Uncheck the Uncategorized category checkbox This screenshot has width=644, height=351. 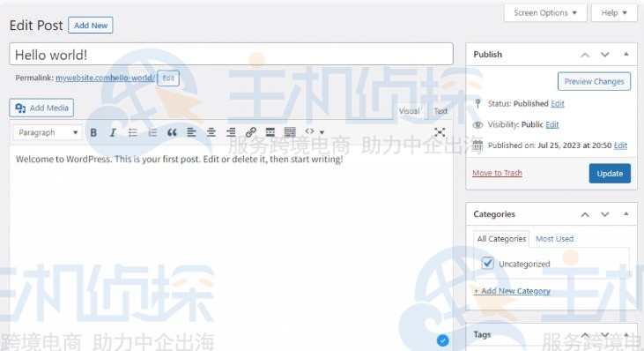(487, 263)
